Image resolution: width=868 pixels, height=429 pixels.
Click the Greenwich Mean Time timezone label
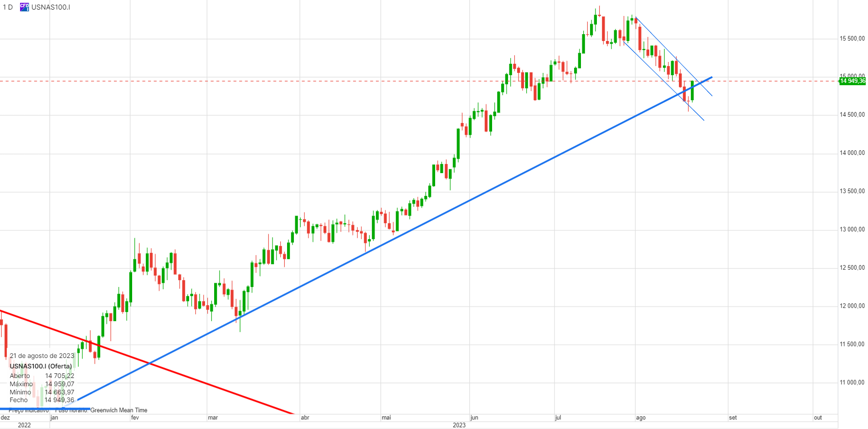(118, 410)
